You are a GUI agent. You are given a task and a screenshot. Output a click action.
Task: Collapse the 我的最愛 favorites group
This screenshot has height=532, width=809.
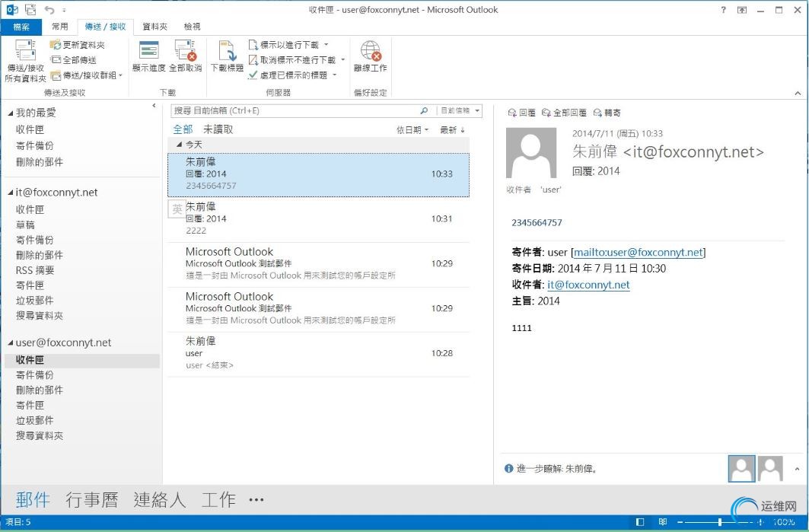pos(11,113)
